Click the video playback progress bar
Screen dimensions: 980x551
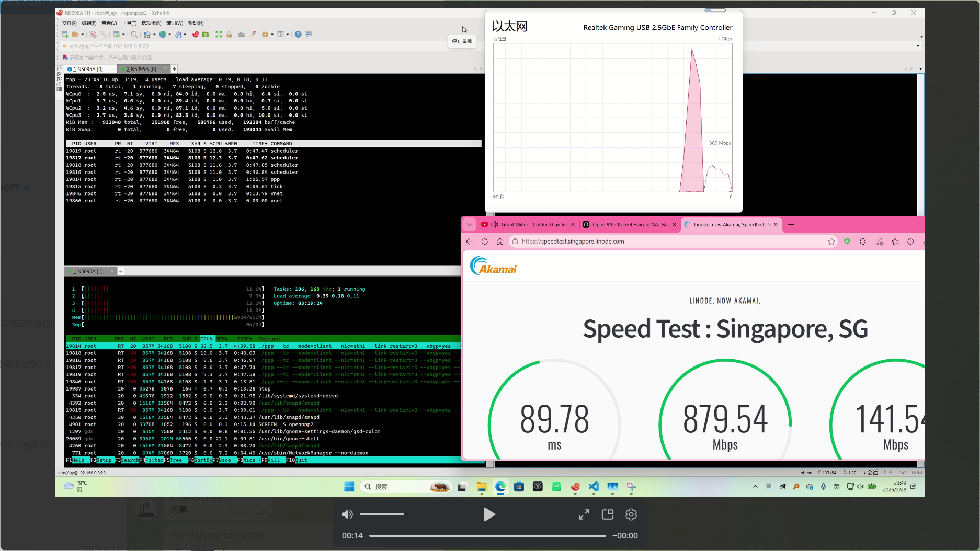coord(487,536)
